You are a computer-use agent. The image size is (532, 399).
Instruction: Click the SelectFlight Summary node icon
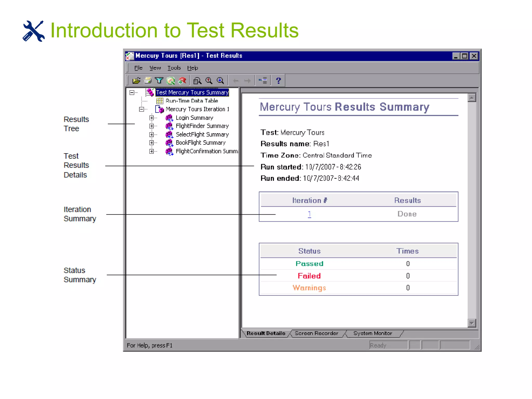point(169,135)
